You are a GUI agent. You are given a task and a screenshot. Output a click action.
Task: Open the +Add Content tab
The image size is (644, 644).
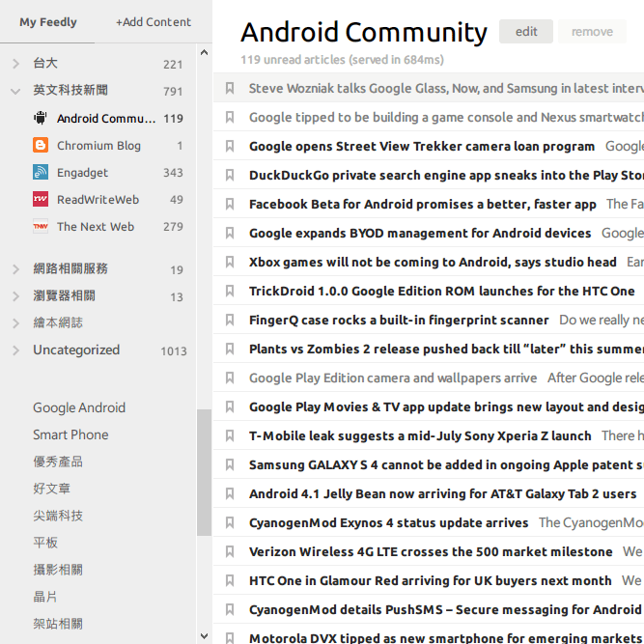pyautogui.click(x=154, y=22)
